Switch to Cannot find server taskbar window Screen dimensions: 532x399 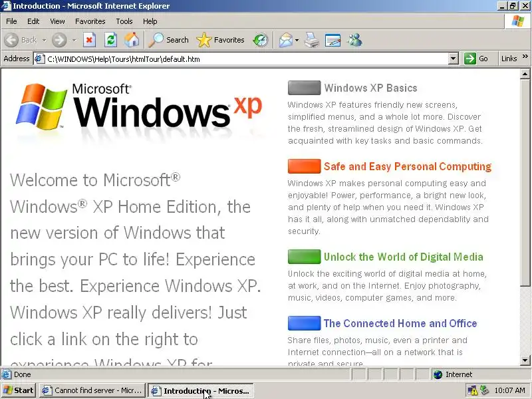92,390
